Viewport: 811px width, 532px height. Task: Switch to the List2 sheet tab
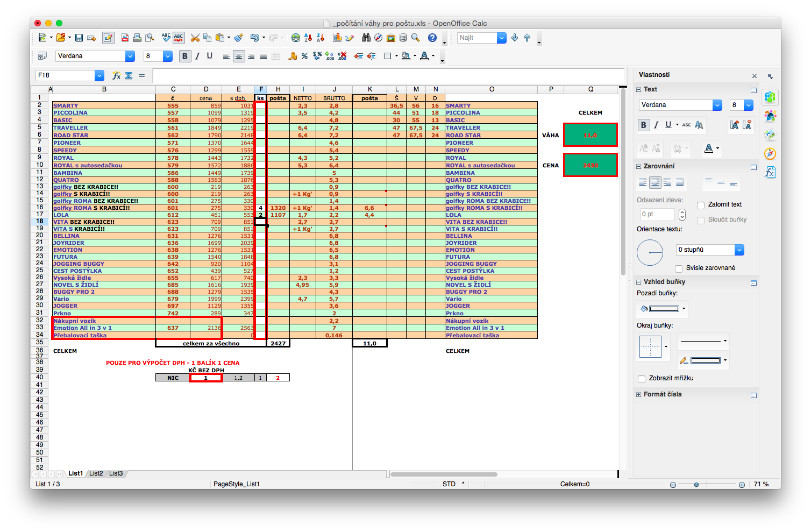tap(96, 473)
